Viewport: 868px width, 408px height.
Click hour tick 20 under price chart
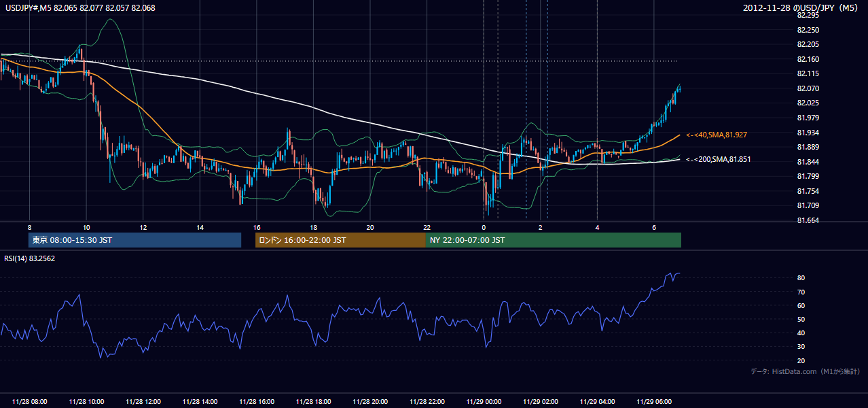pyautogui.click(x=369, y=227)
